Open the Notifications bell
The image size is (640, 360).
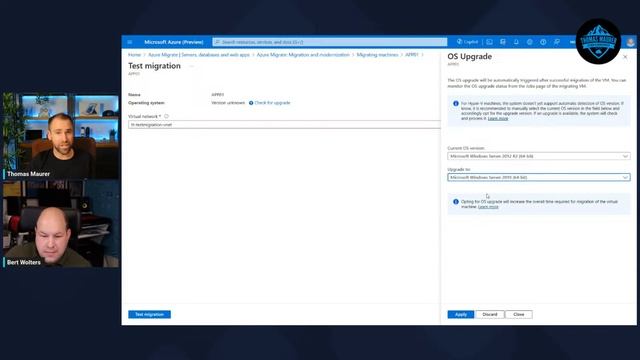coord(516,42)
